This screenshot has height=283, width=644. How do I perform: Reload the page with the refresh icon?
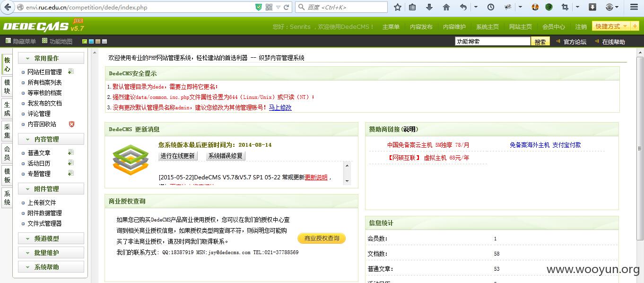287,7
